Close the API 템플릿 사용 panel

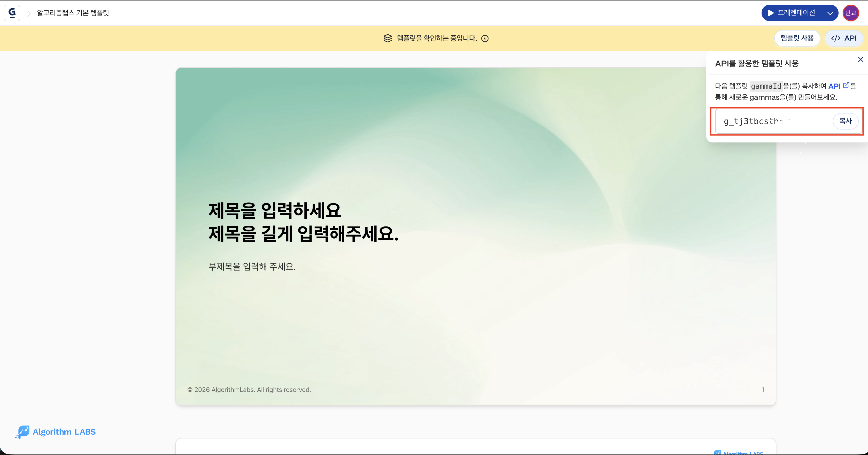click(x=861, y=59)
